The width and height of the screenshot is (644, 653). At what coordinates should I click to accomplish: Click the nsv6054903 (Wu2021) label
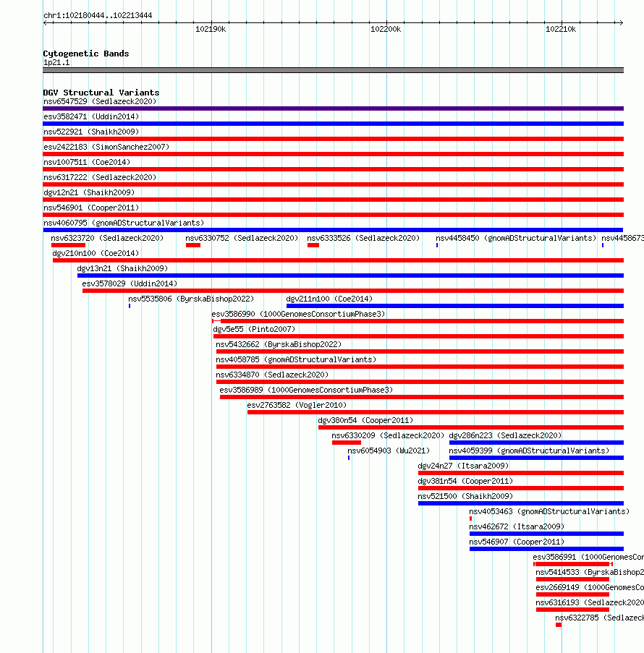[389, 451]
